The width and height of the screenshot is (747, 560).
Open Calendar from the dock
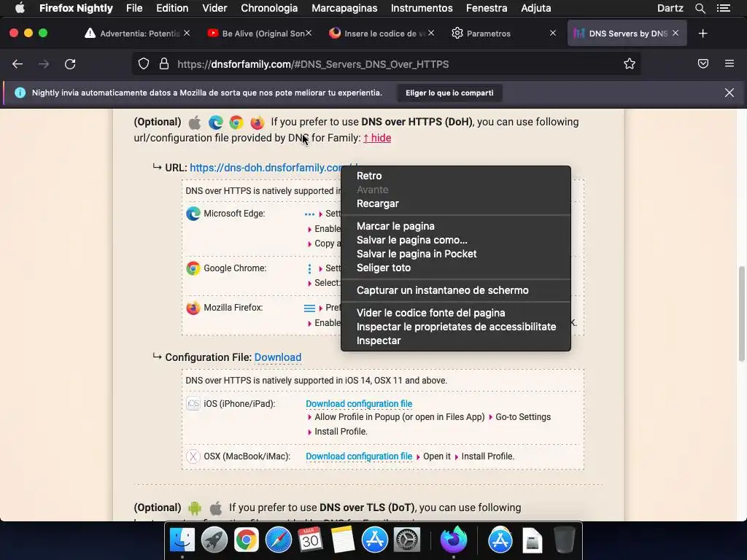pos(310,540)
